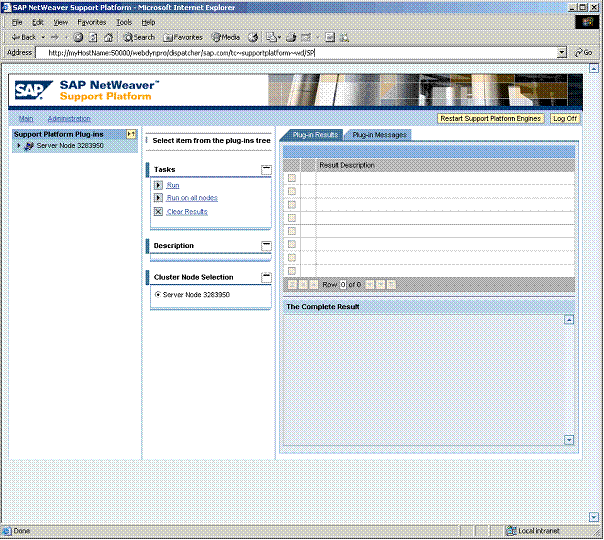The image size is (604, 540).
Task: Click the next-row button right of 'of 0'
Action: click(369, 285)
